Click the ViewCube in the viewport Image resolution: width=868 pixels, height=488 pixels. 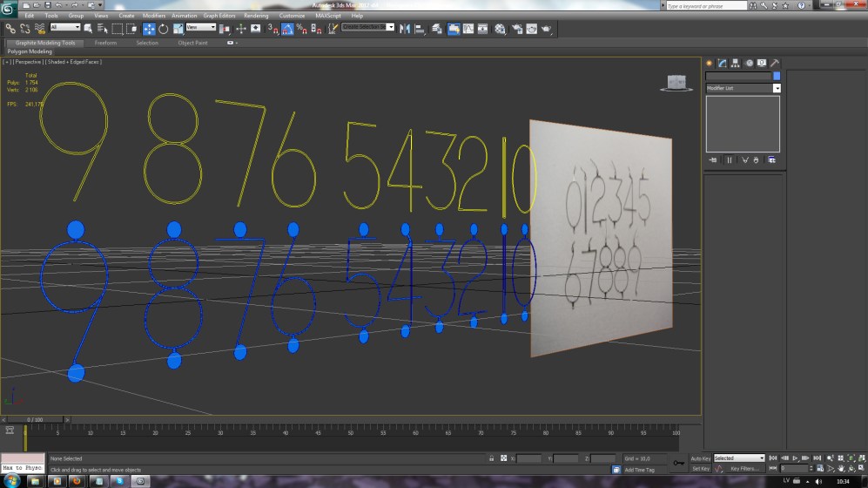pyautogui.click(x=675, y=82)
